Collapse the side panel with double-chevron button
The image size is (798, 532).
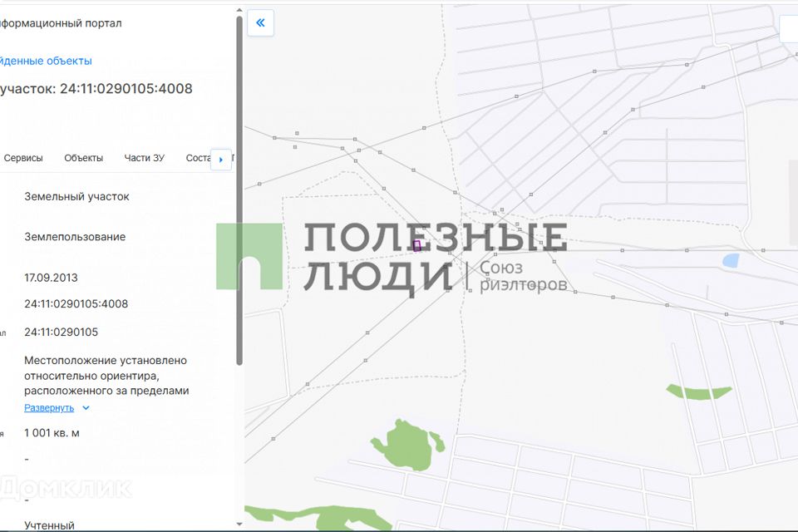pos(260,23)
